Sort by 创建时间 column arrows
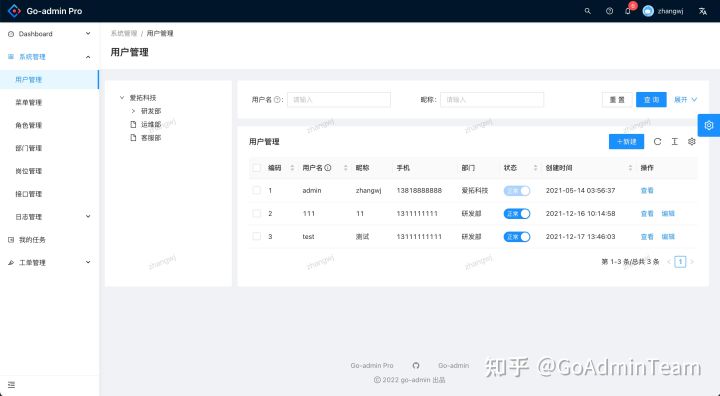720x396 pixels. 630,168
